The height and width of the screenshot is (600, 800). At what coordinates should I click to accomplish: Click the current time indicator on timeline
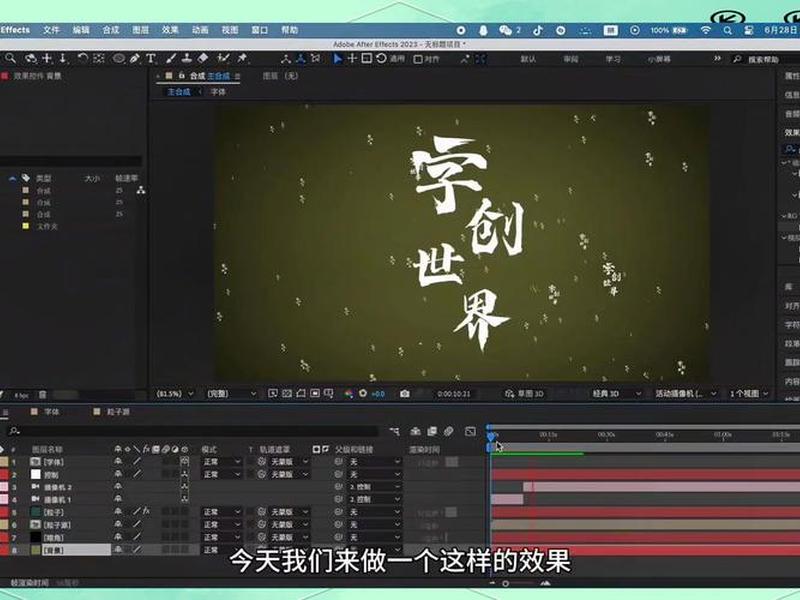[x=491, y=437]
